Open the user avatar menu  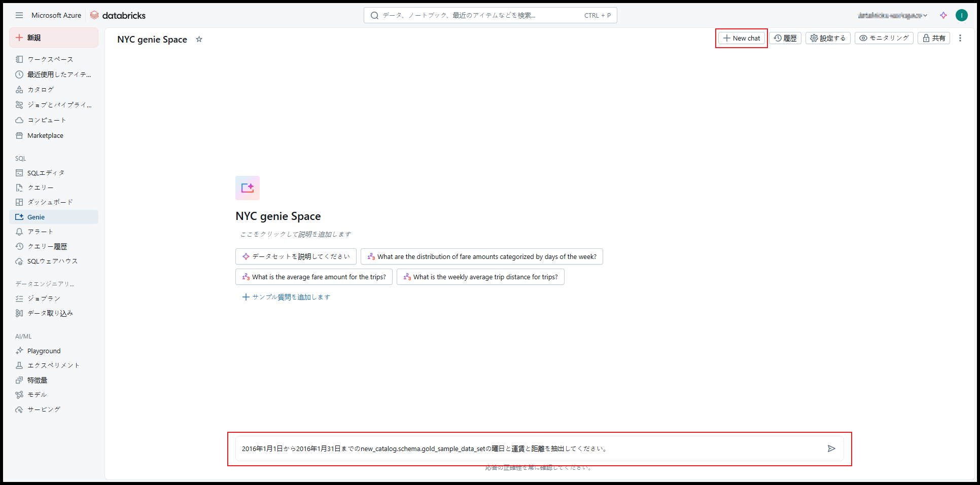(961, 15)
